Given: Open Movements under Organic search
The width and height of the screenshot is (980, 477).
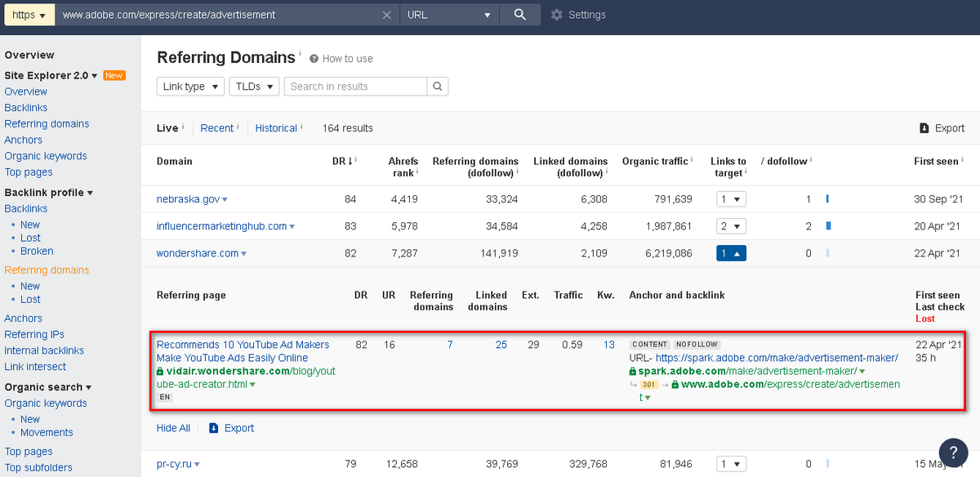Looking at the screenshot, I should pyautogui.click(x=47, y=433).
